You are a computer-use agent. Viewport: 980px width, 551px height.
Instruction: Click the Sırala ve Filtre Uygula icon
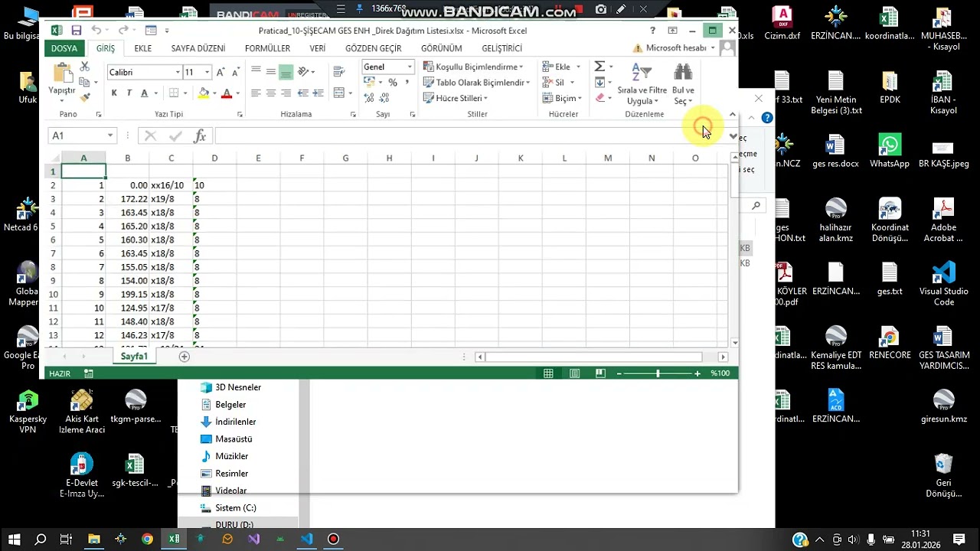tap(642, 84)
